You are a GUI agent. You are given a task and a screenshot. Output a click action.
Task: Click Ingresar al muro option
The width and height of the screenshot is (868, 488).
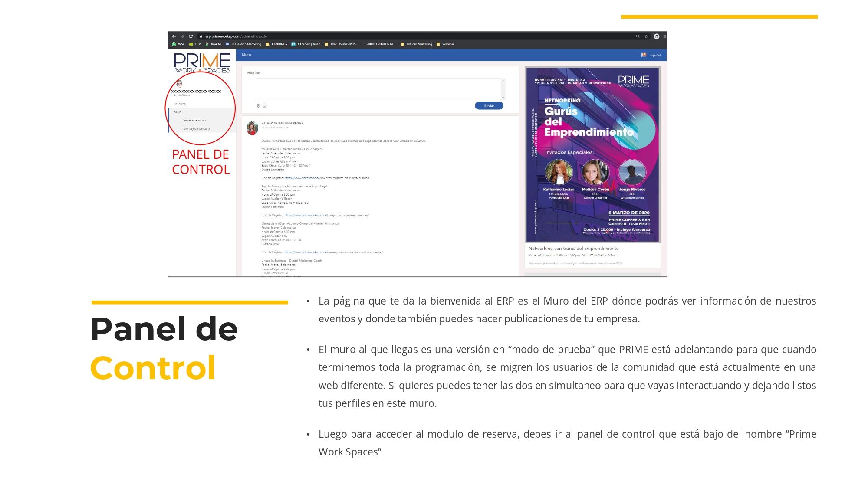(x=195, y=120)
